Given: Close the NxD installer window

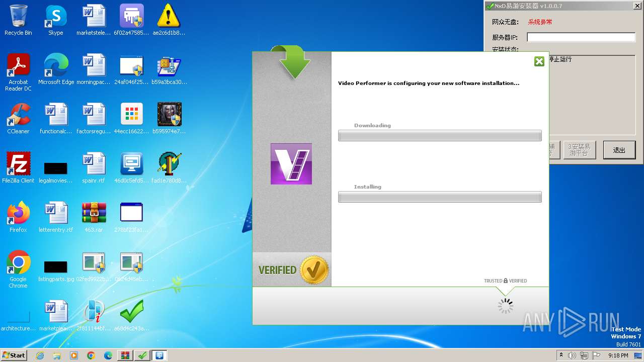Looking at the screenshot, I should coord(636,6).
